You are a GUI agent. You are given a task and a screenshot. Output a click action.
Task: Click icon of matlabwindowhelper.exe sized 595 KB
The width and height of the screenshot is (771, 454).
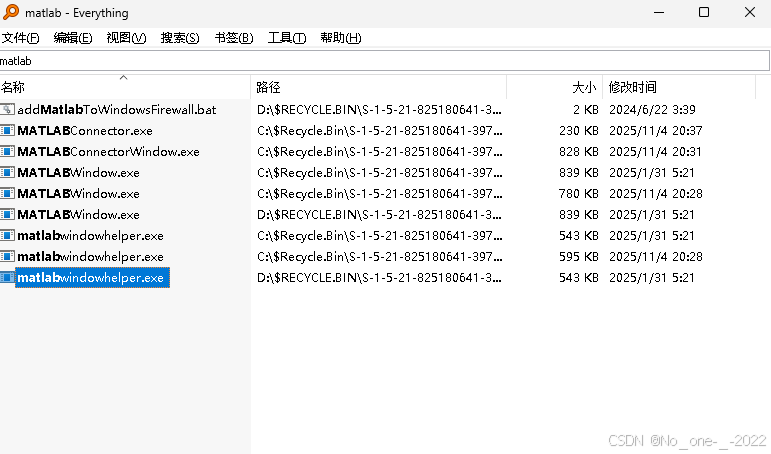tap(7, 256)
